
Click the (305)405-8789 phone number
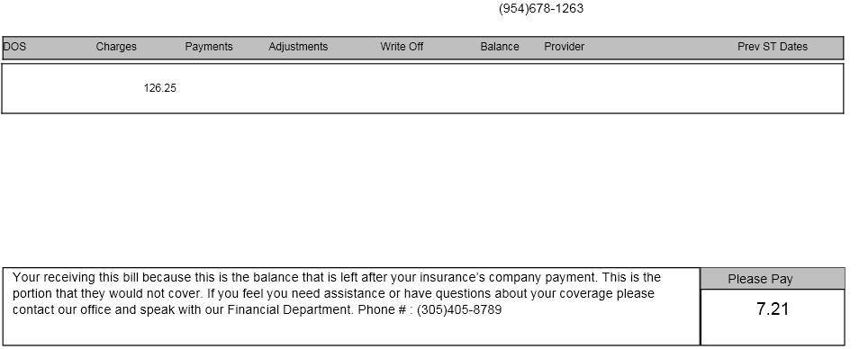[459, 309]
